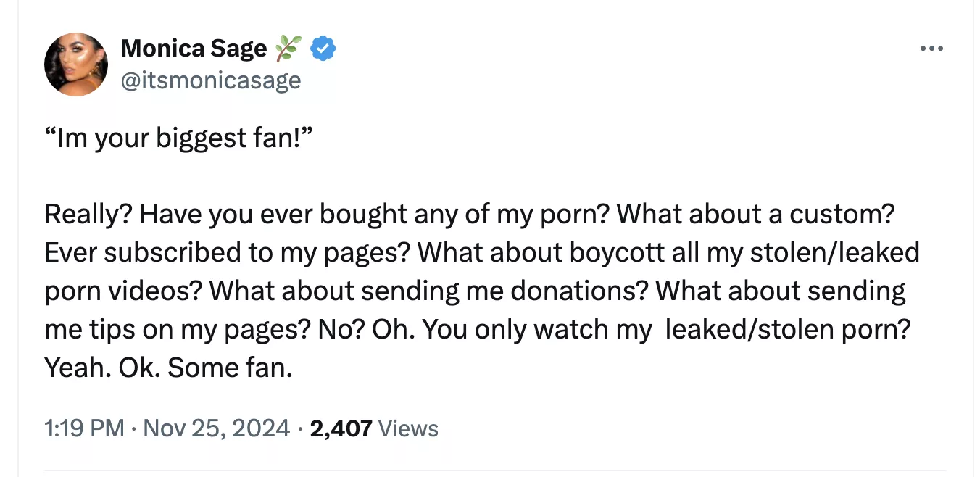
Task: Click the Nov 25, 2024 date
Action: (x=217, y=428)
